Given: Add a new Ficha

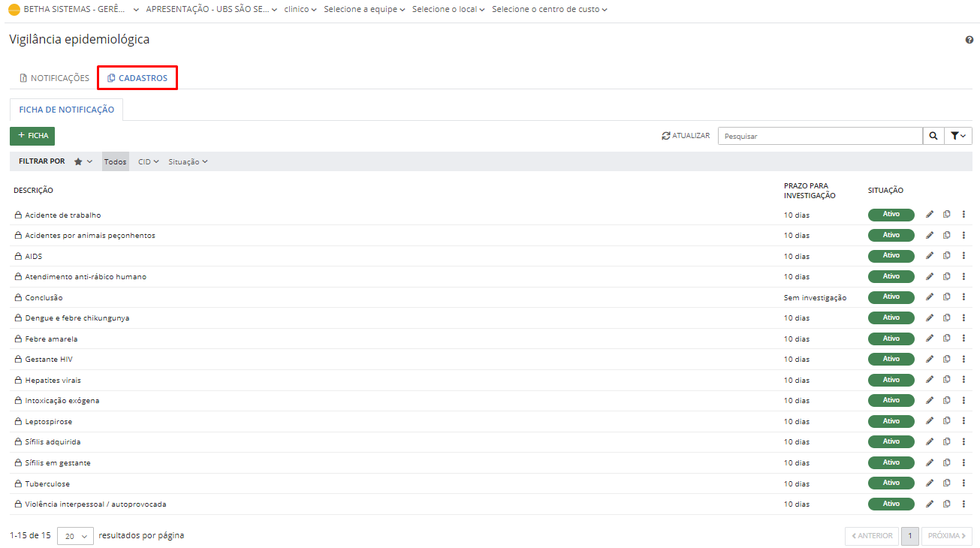Looking at the screenshot, I should tap(32, 136).
